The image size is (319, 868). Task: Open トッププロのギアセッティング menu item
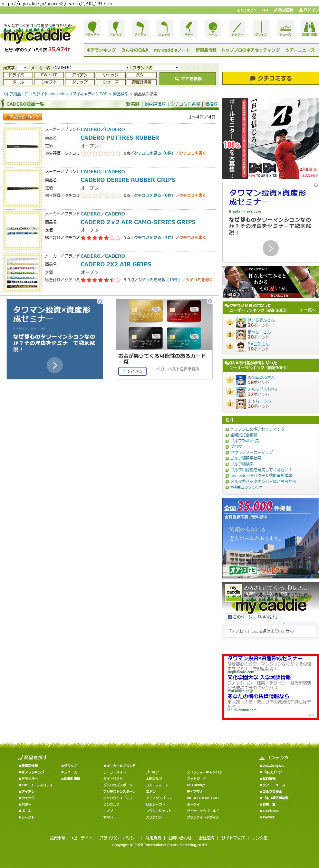point(251,50)
